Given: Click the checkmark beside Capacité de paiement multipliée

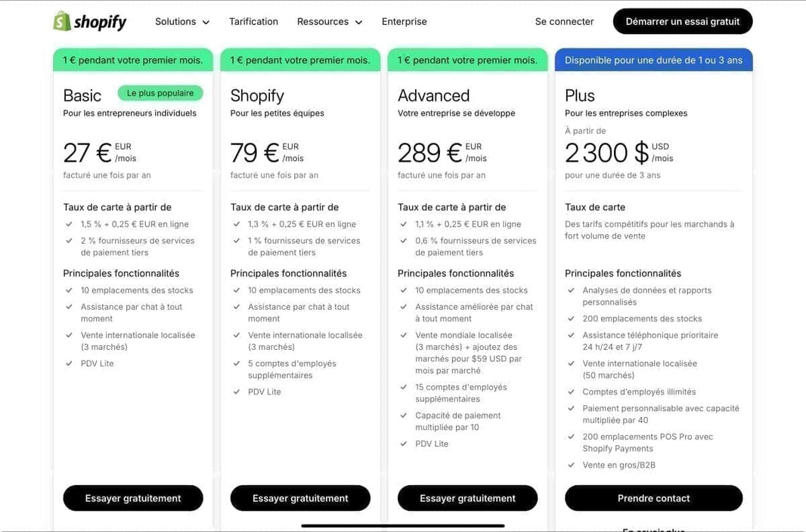Looking at the screenshot, I should [405, 415].
